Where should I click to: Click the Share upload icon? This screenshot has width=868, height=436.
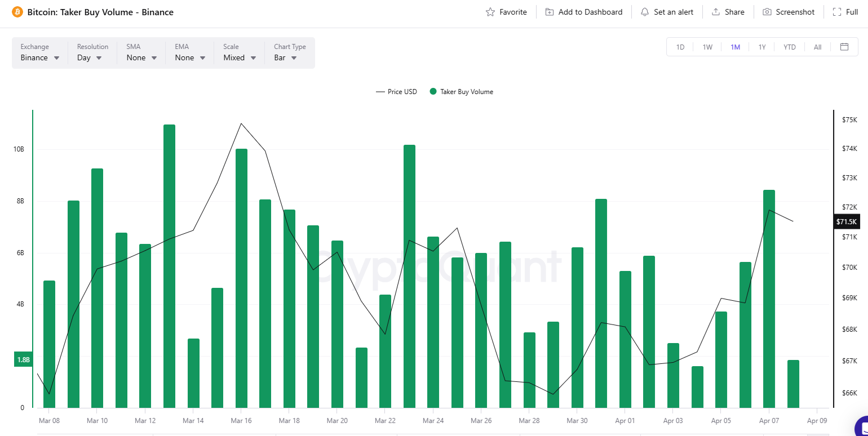[x=716, y=12]
